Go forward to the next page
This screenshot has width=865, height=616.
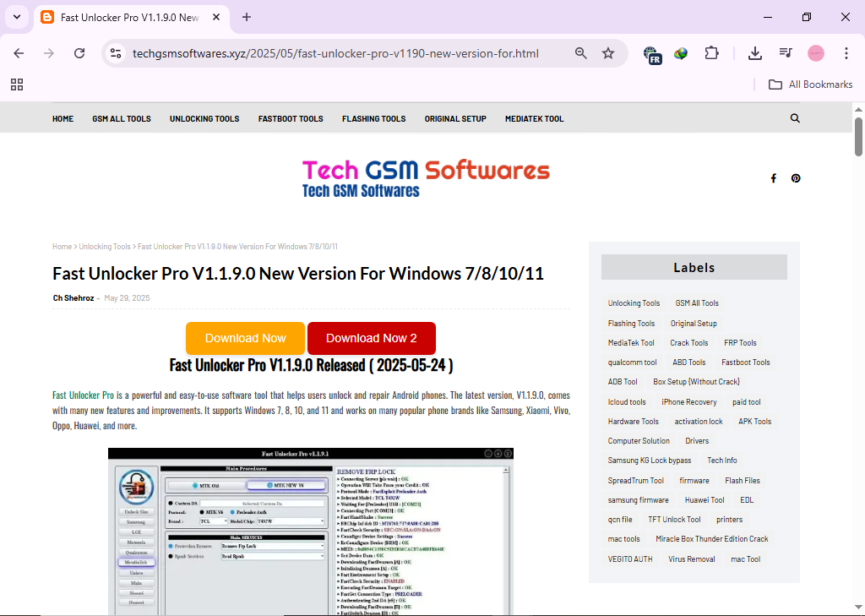pos(49,53)
